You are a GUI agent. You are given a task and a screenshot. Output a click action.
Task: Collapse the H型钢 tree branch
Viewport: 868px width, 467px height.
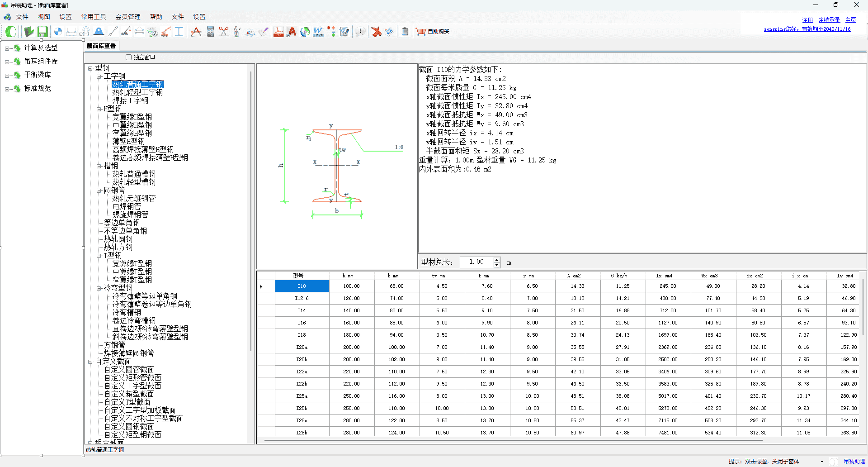click(x=99, y=109)
